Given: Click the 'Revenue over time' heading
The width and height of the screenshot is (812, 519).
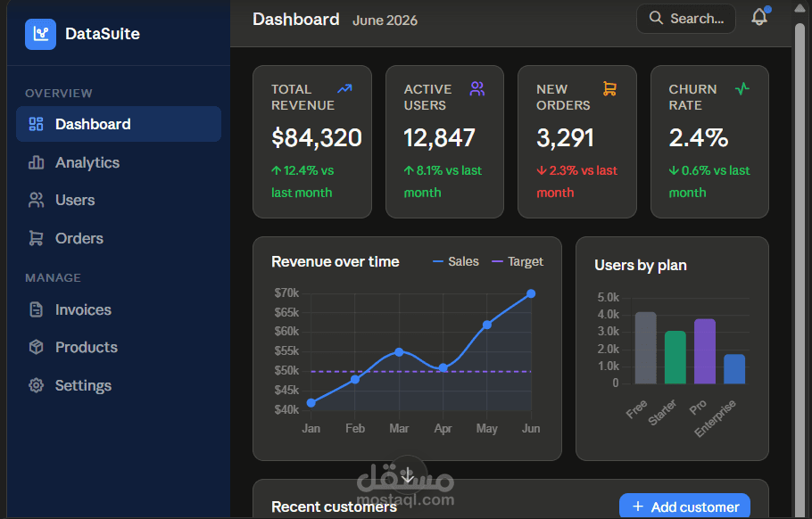Looking at the screenshot, I should (335, 262).
